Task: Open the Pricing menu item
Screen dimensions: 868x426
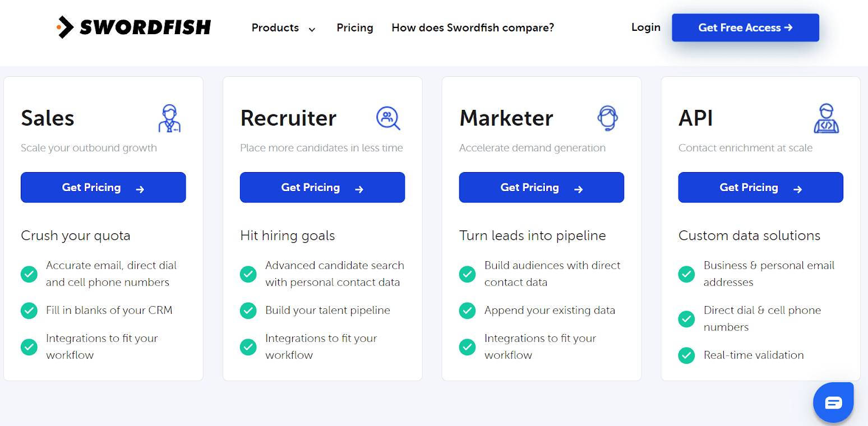Action: 355,27
